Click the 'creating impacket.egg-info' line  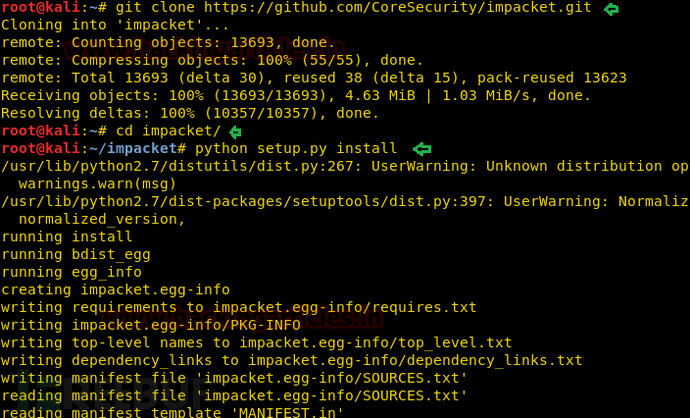(x=115, y=290)
